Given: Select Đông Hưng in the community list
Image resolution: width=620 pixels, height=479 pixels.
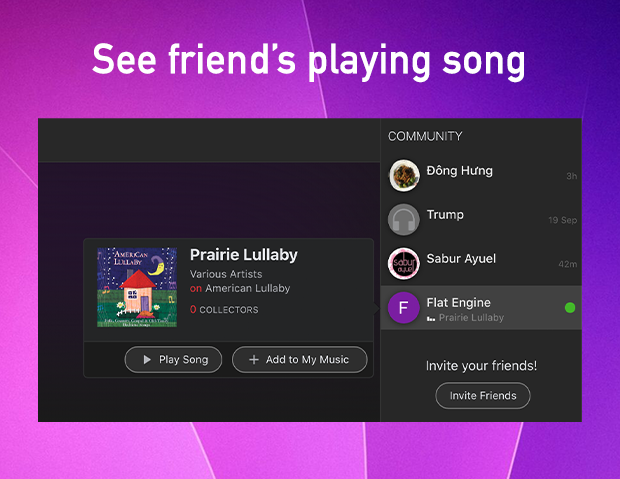Looking at the screenshot, I should tap(481, 176).
